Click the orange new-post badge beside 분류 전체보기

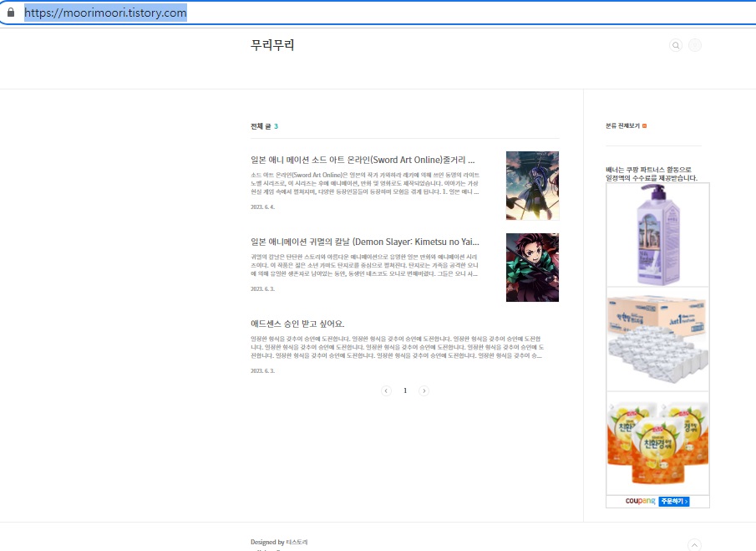coord(645,126)
